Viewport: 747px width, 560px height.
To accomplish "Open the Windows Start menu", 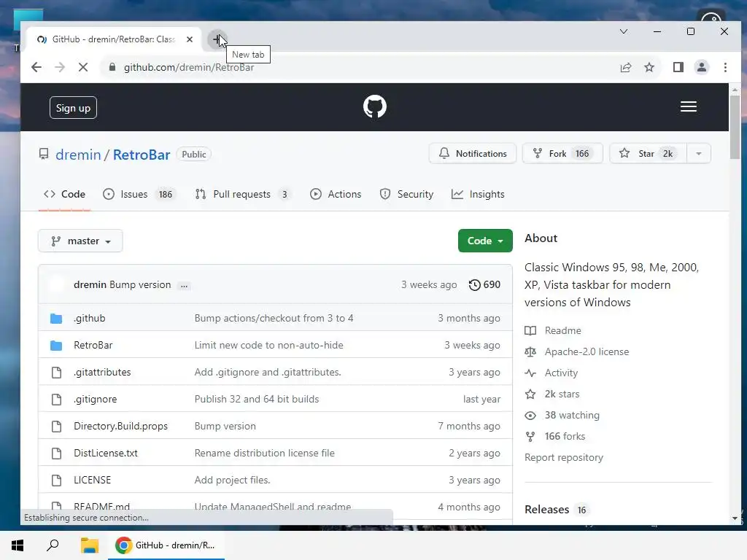I will click(18, 545).
